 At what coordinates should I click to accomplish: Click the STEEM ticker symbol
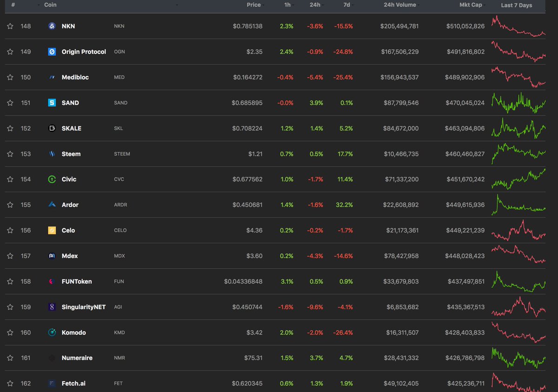coord(122,154)
